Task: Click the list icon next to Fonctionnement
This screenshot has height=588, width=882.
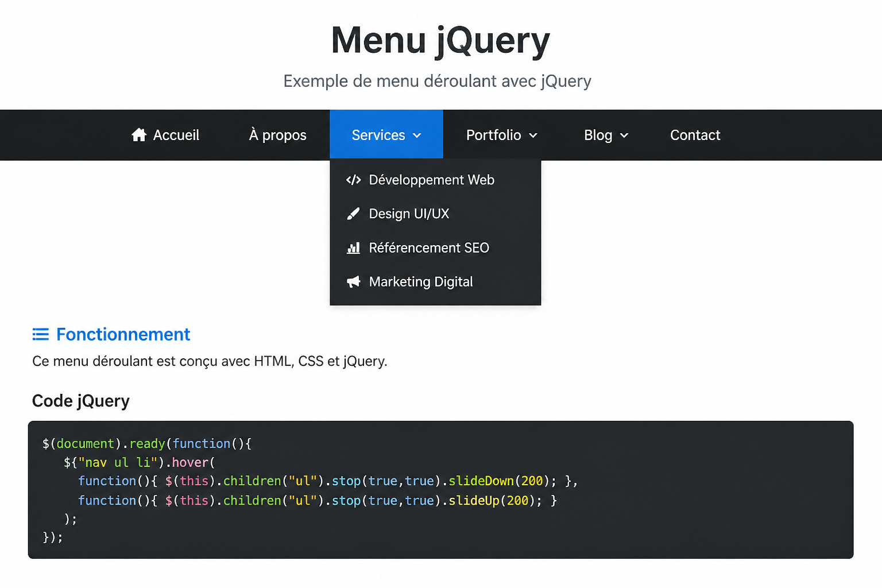Action: pyautogui.click(x=40, y=334)
